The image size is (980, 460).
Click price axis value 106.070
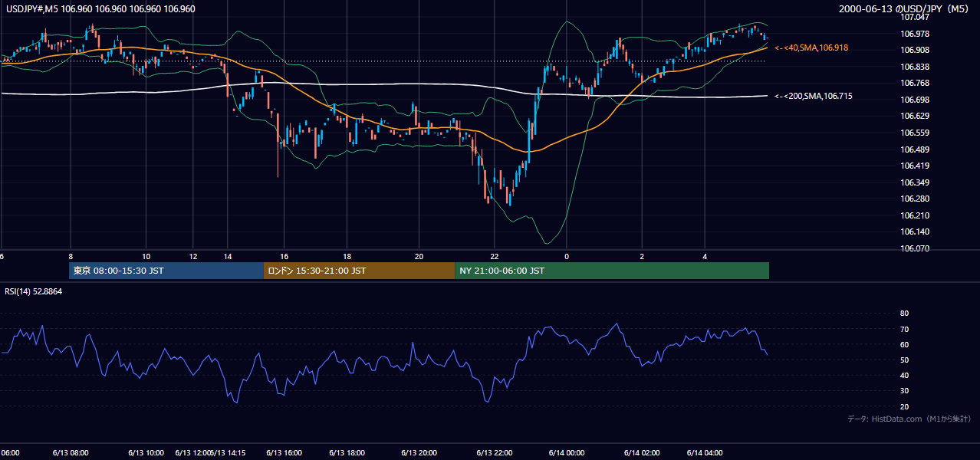915,248
